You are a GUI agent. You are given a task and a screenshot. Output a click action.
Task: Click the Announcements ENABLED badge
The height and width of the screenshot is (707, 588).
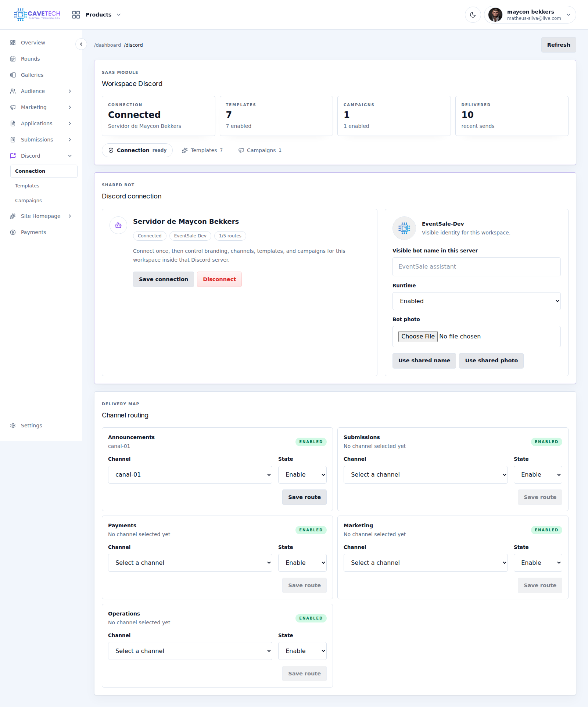[311, 442]
